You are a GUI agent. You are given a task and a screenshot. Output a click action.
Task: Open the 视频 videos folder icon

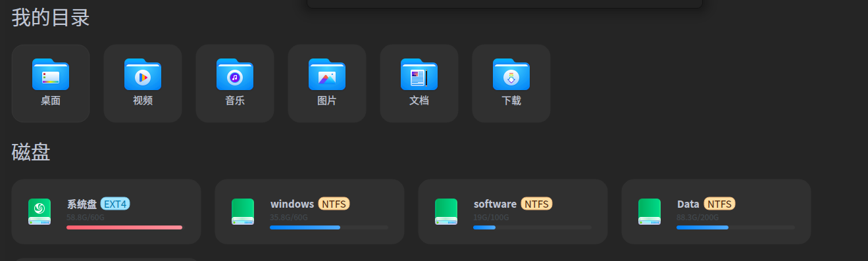point(143,74)
